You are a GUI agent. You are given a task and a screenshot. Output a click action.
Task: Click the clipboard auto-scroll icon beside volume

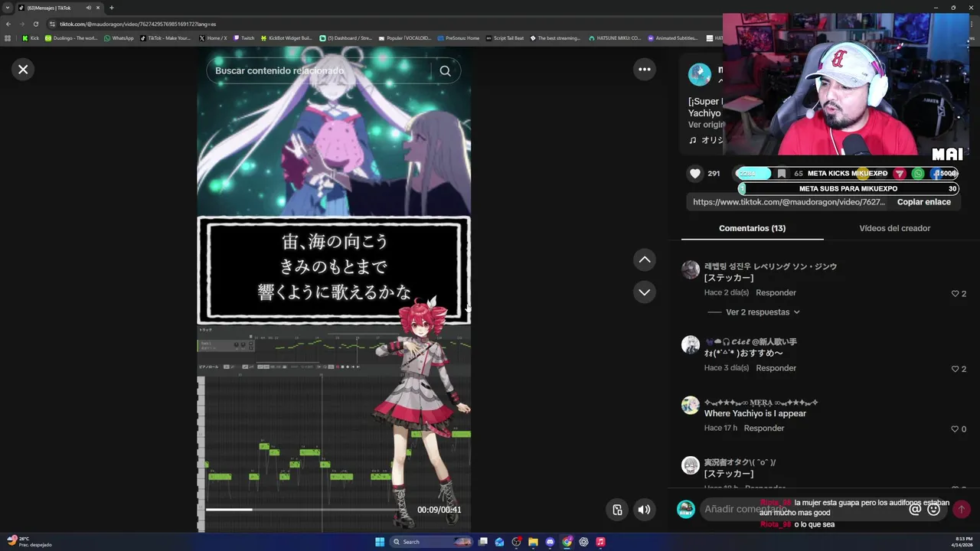pos(617,510)
